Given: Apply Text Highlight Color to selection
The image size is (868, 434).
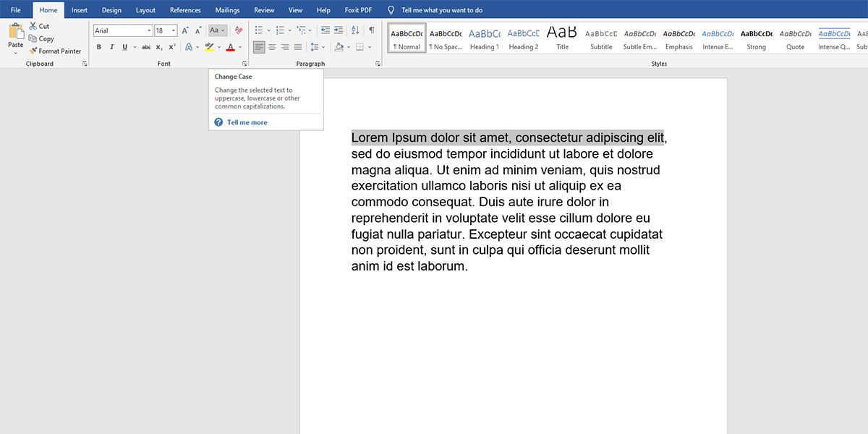Looking at the screenshot, I should pos(210,46).
